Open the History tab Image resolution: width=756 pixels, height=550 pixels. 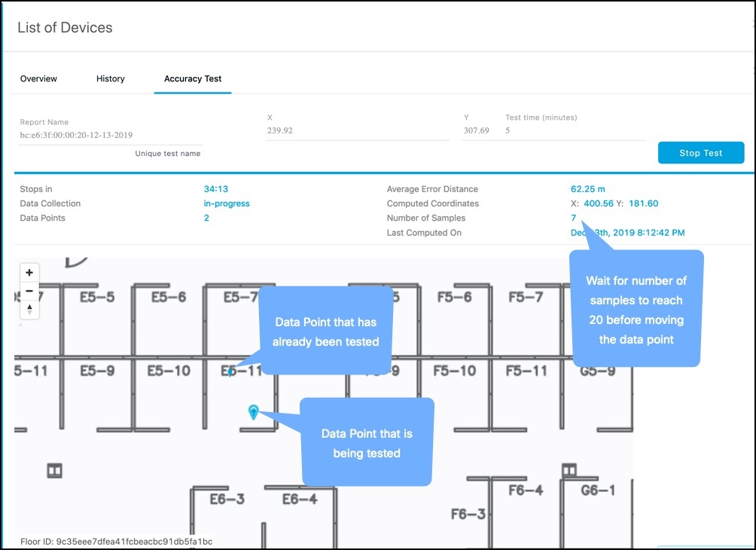pyautogui.click(x=110, y=78)
